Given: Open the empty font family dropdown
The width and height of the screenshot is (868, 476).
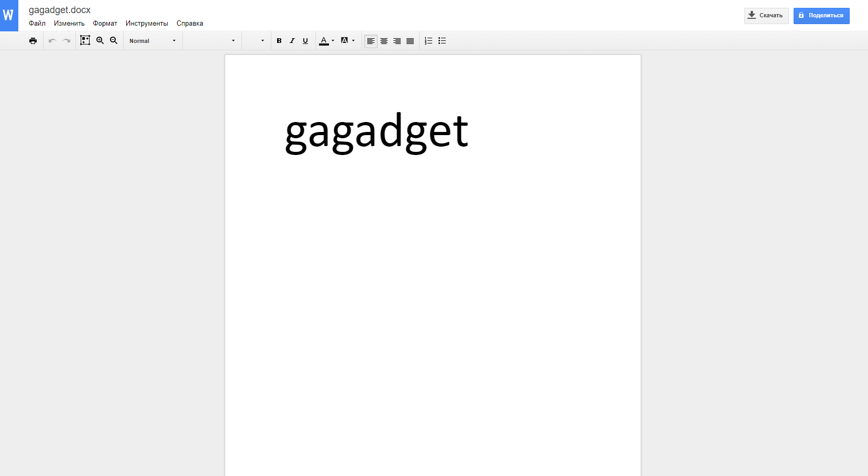Looking at the screenshot, I should point(212,41).
